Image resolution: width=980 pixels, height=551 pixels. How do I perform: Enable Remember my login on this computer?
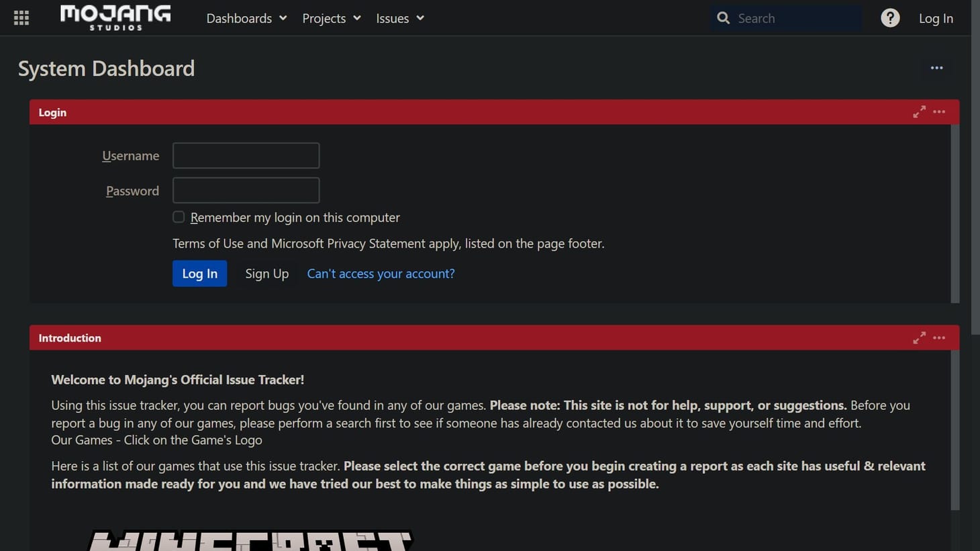tap(179, 217)
